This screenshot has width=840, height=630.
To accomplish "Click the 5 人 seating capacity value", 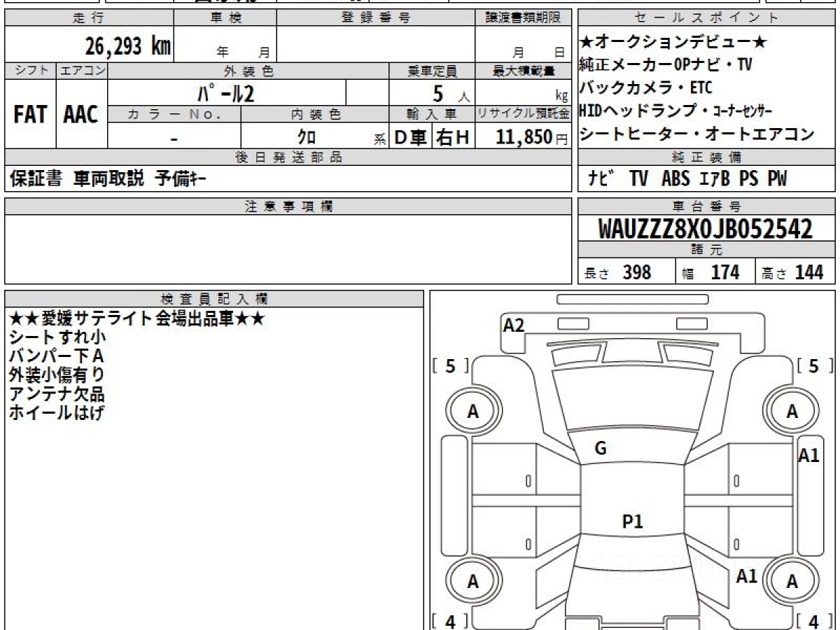I will pyautogui.click(x=451, y=93).
